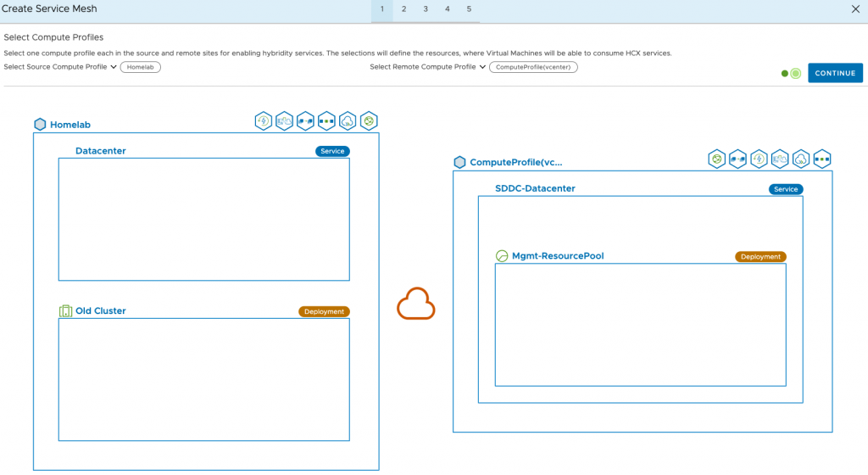Click the green Interconnect globe icon for ComputeProfile
Screen dimensions: 868x475
coord(717,159)
